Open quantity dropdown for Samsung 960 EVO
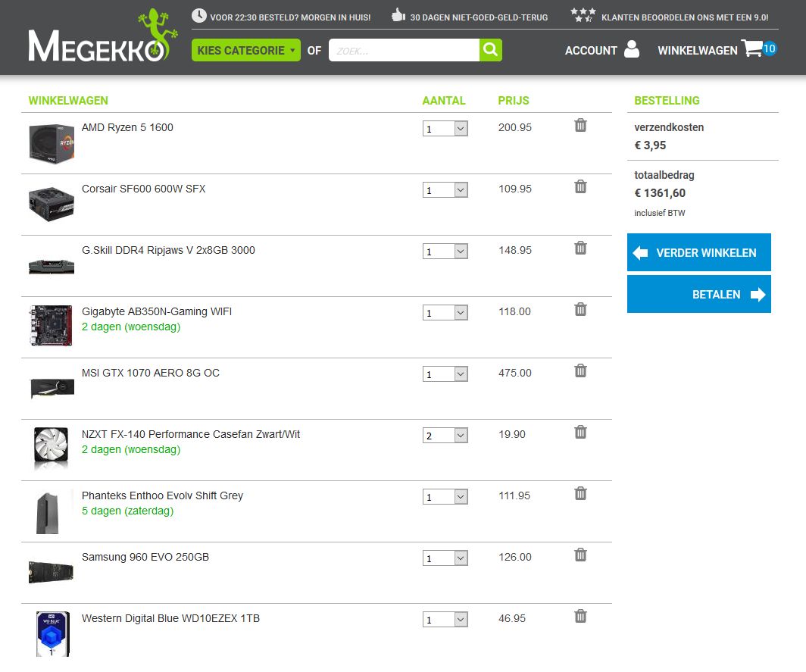806x672 pixels. point(445,558)
